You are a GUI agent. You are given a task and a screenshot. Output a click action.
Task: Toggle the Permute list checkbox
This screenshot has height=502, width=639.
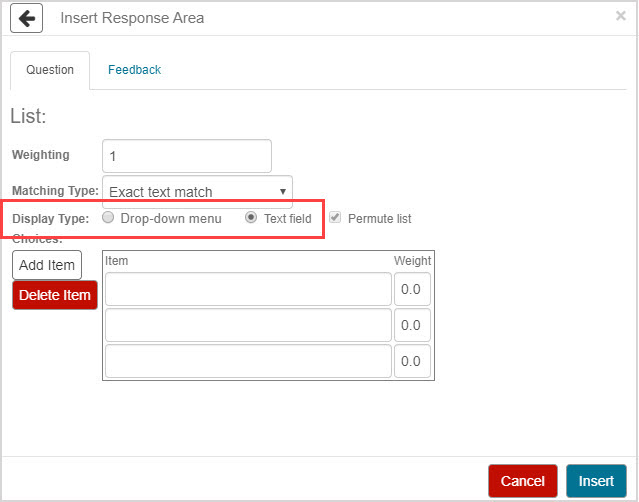tap(335, 218)
